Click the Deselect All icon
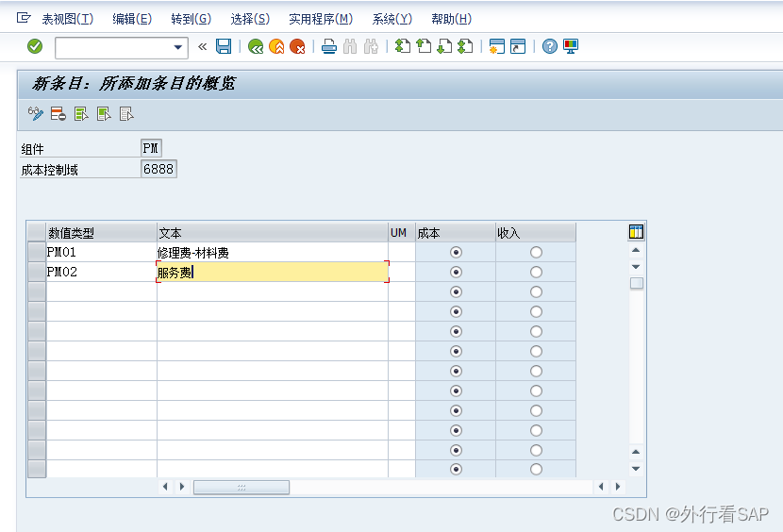The image size is (783, 532). 126,114
